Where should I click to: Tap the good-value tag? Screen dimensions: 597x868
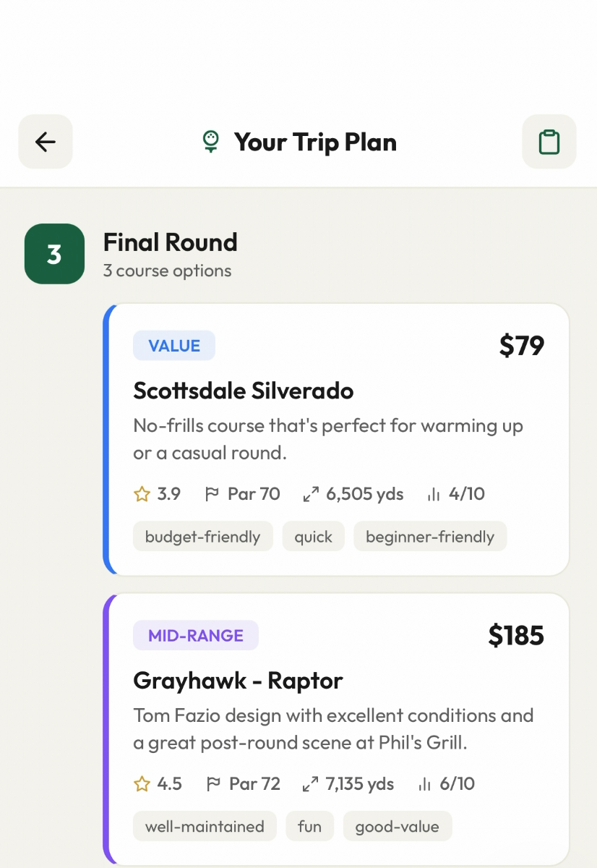[397, 827]
